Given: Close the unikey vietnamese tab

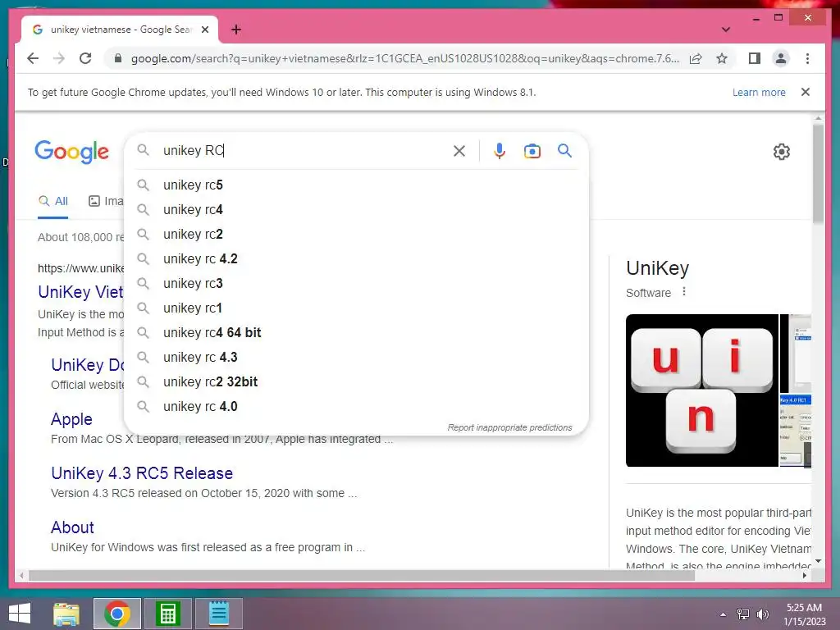Looking at the screenshot, I should [204, 30].
